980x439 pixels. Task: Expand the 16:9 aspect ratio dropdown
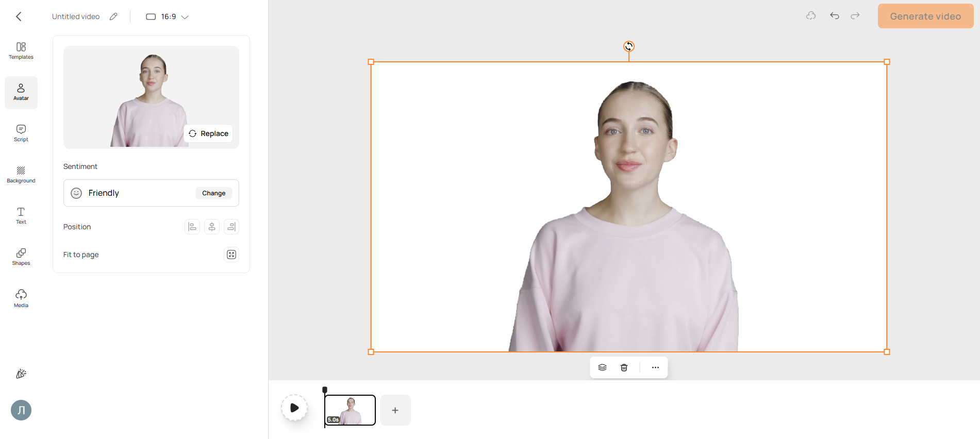[168, 16]
